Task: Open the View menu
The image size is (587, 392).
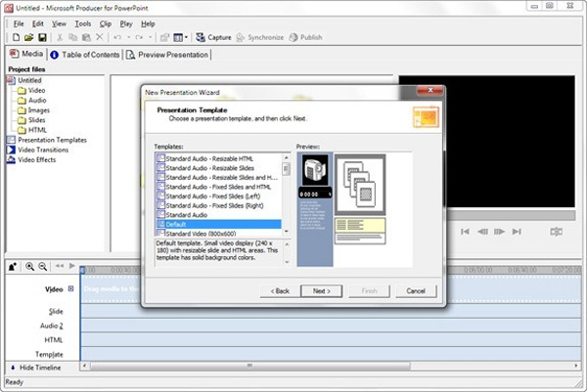Action: pos(59,23)
